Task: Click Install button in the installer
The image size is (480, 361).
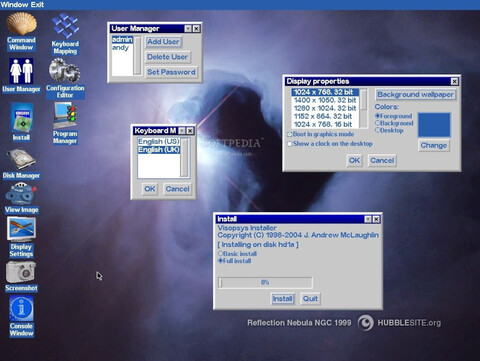Action: [282, 299]
